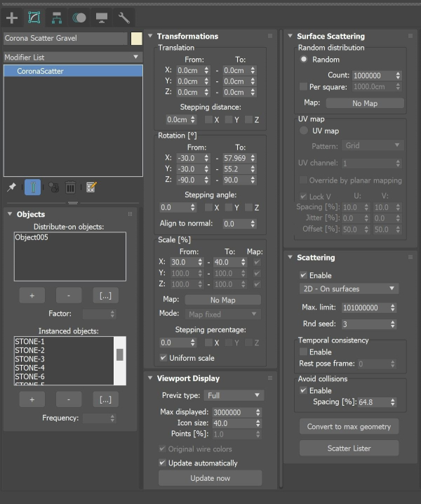The height and width of the screenshot is (504, 421).
Task: Collapse the Transformations rollout
Action: click(x=150, y=36)
